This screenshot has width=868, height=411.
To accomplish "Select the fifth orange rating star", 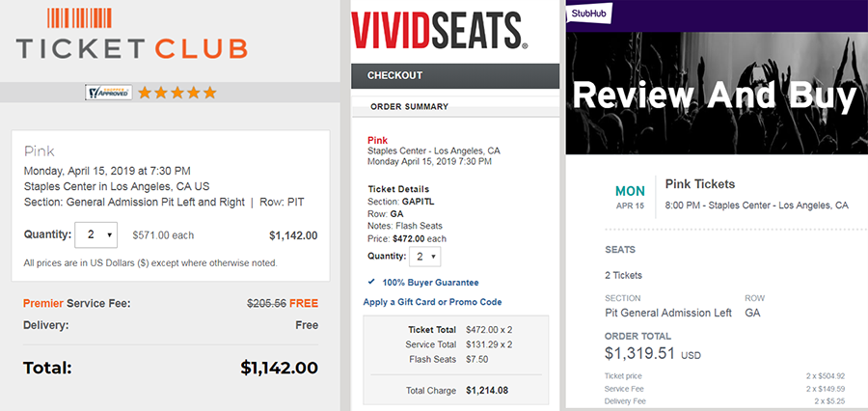I will click(x=209, y=93).
